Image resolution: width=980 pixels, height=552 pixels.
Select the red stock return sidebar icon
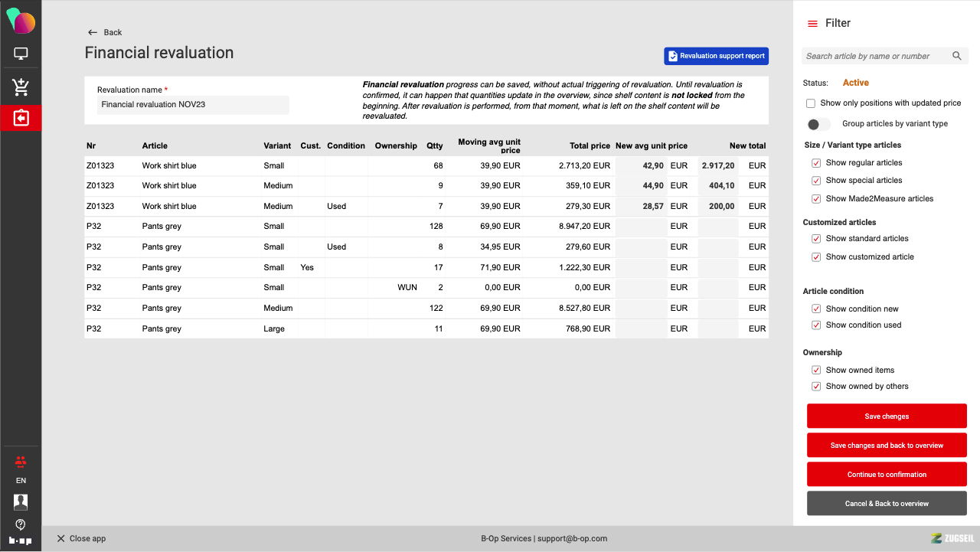tap(21, 118)
